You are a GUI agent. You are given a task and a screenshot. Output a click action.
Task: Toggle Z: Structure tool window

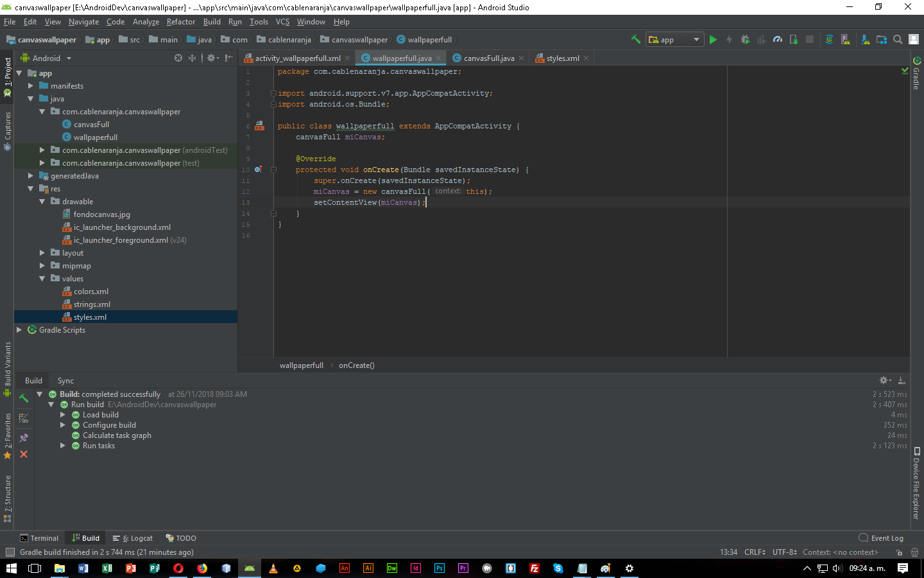pyautogui.click(x=7, y=498)
